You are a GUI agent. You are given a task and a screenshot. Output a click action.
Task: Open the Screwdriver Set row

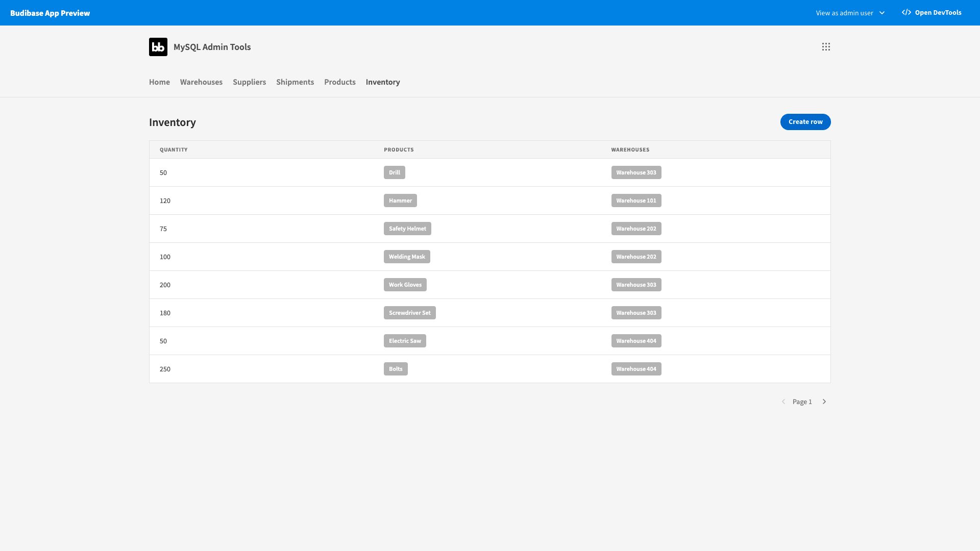(490, 313)
